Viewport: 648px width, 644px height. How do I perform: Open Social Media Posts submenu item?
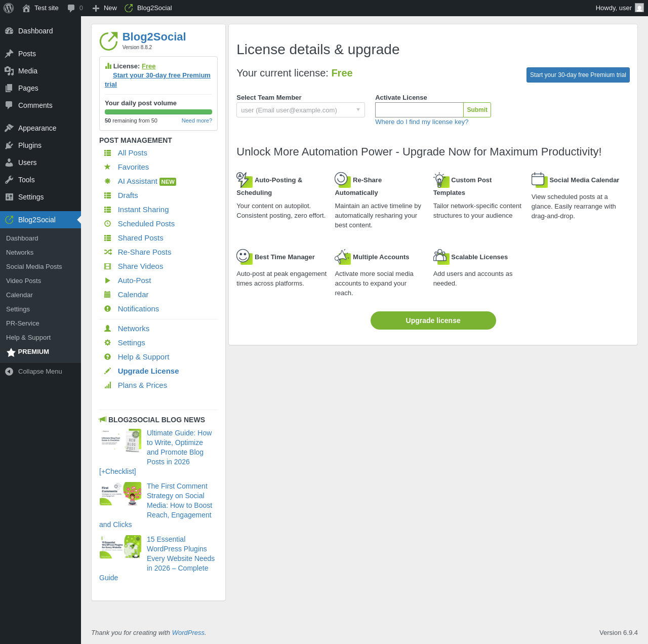pos(34,267)
